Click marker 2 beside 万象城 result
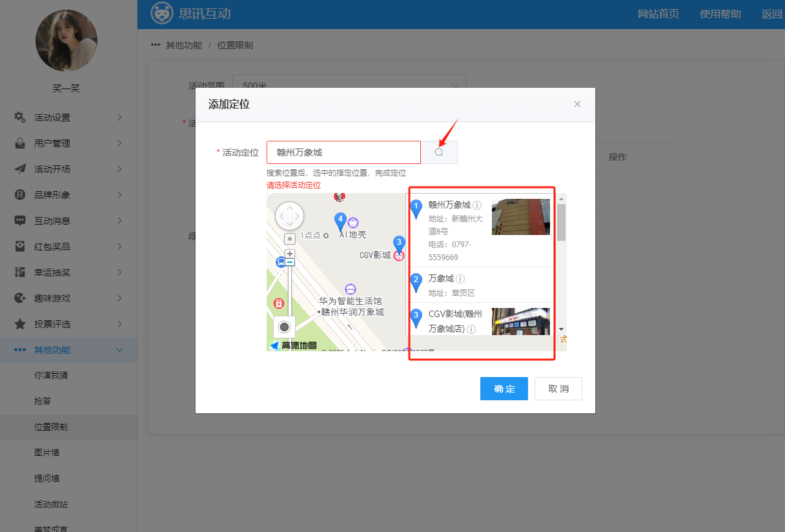 pyautogui.click(x=416, y=282)
